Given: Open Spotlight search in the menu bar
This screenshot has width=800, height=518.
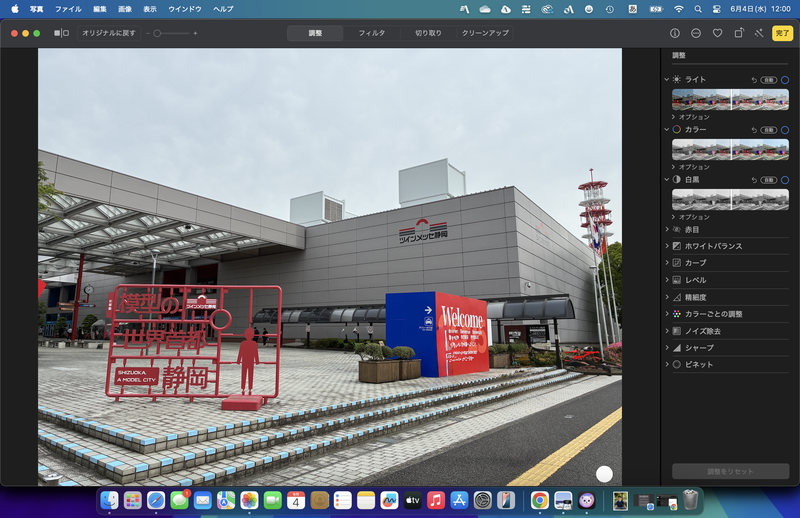Looking at the screenshot, I should coord(698,9).
